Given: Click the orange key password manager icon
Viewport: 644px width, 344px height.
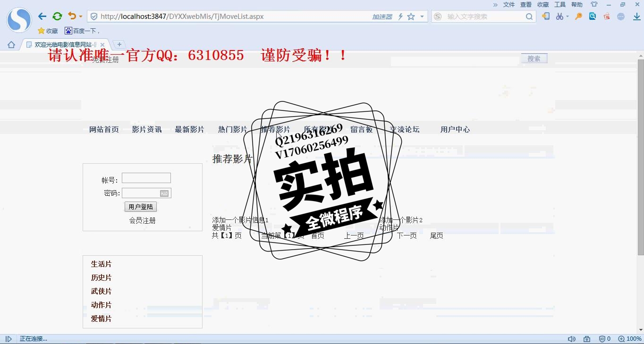Looking at the screenshot, I should pyautogui.click(x=578, y=16).
